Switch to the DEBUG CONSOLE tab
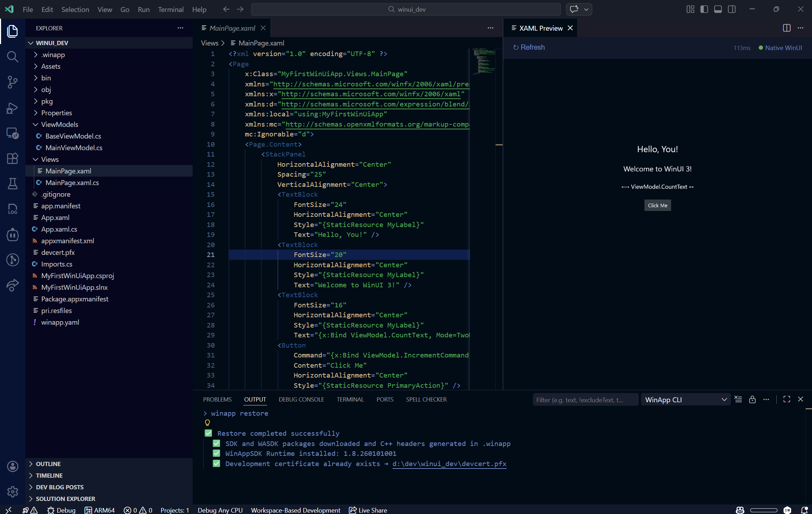Image resolution: width=812 pixels, height=514 pixels. tap(301, 399)
